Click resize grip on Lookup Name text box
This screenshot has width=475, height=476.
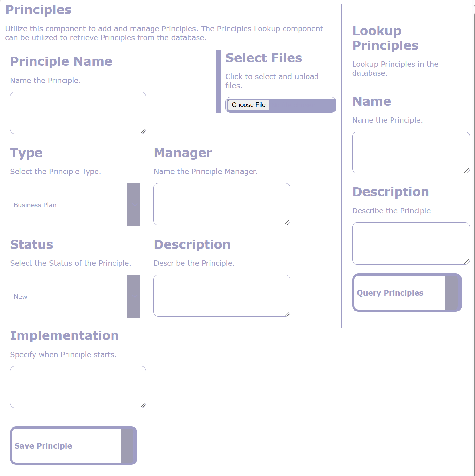(x=467, y=171)
